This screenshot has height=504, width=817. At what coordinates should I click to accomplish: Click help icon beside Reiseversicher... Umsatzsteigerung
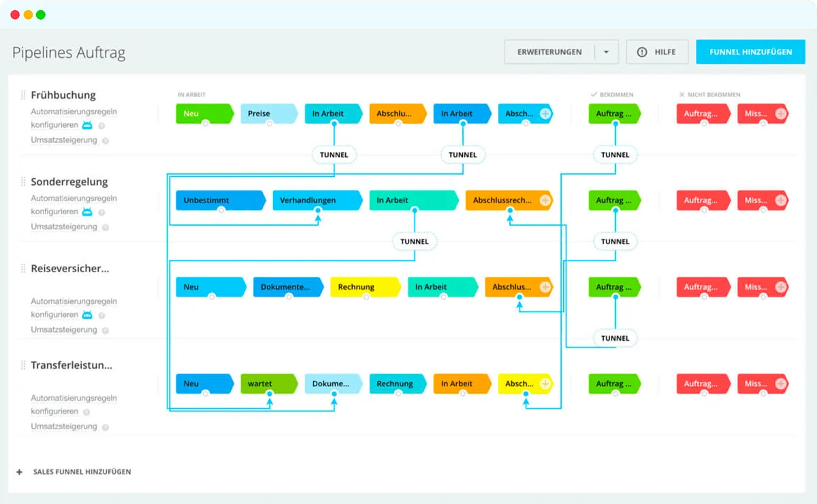pyautogui.click(x=105, y=331)
